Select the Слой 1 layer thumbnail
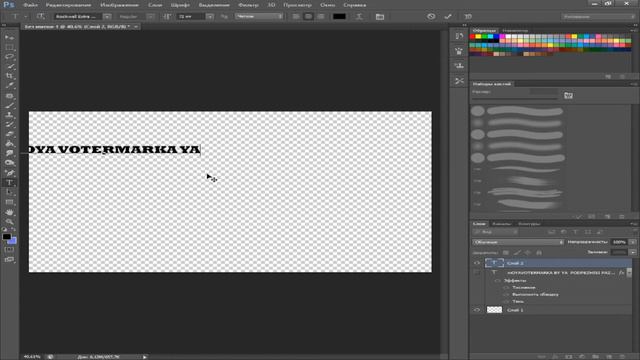The image size is (640, 360). click(x=494, y=310)
